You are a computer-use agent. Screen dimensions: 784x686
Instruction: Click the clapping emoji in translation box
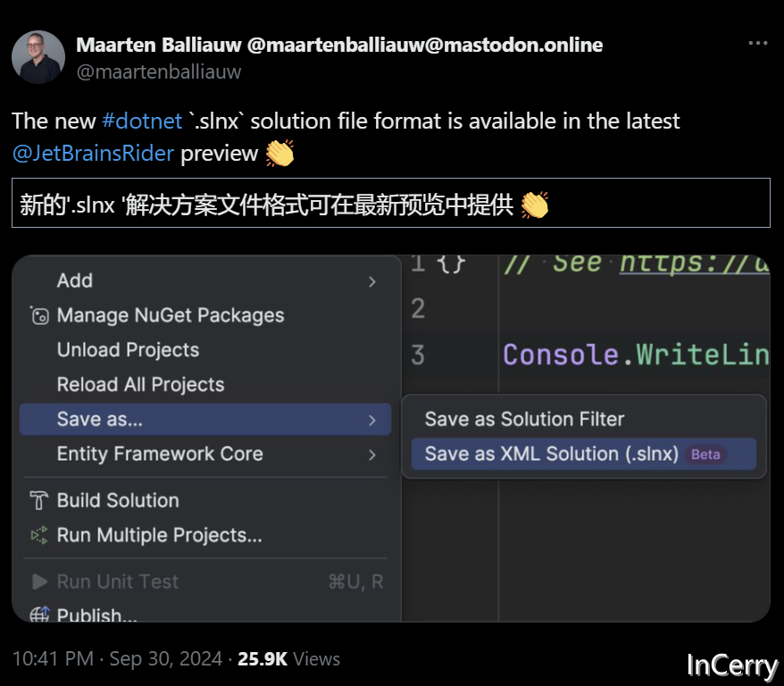pyautogui.click(x=535, y=205)
